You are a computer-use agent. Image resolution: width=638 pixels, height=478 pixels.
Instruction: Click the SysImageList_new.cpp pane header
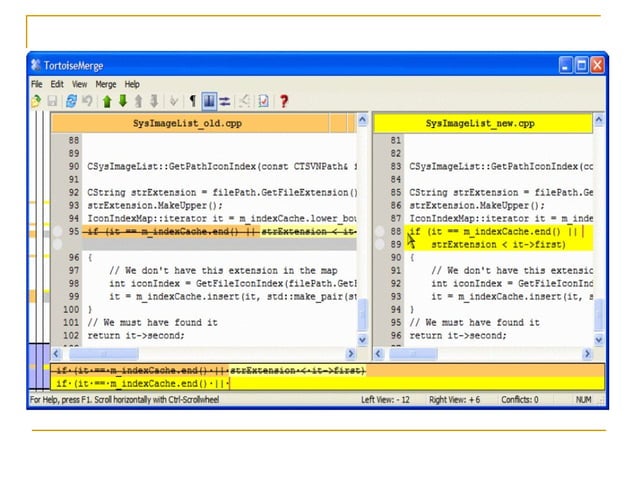coord(480,122)
